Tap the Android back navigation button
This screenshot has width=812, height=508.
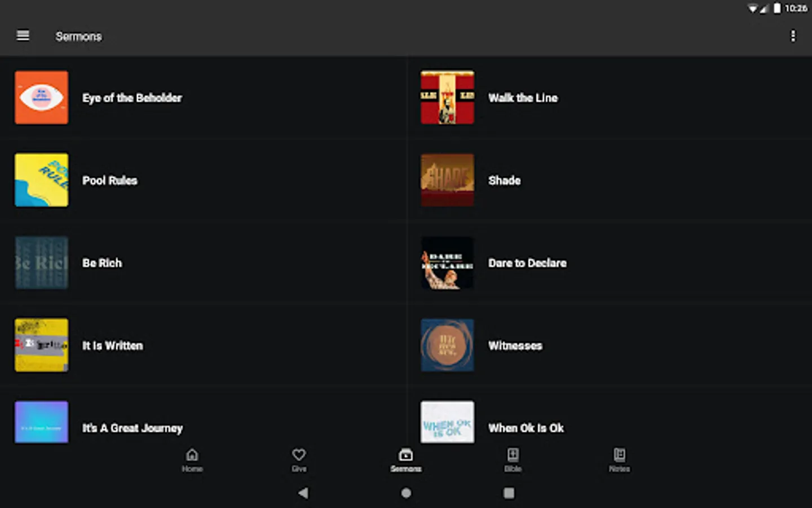pos(303,493)
